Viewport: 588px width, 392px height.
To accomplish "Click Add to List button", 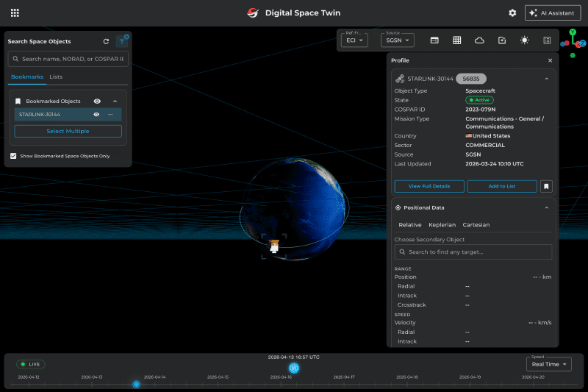I will (x=502, y=186).
